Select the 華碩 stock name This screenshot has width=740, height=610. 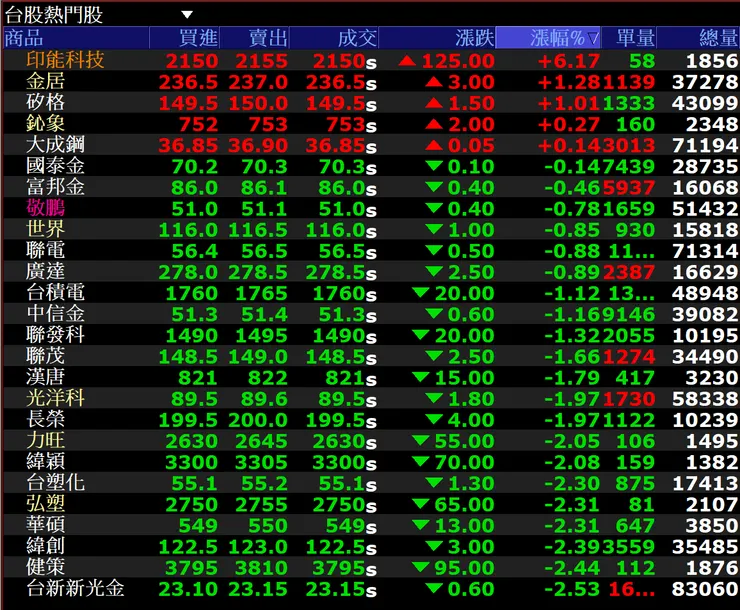click(x=45, y=525)
